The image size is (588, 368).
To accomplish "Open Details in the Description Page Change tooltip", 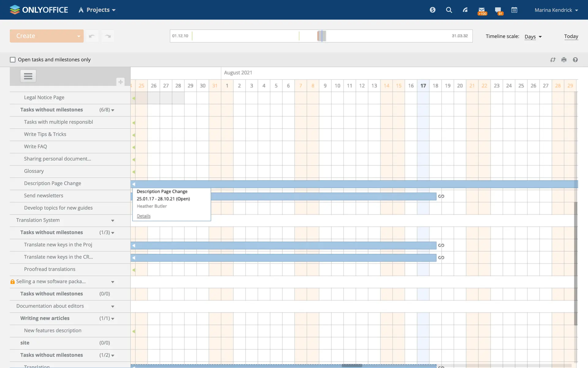I will point(143,216).
